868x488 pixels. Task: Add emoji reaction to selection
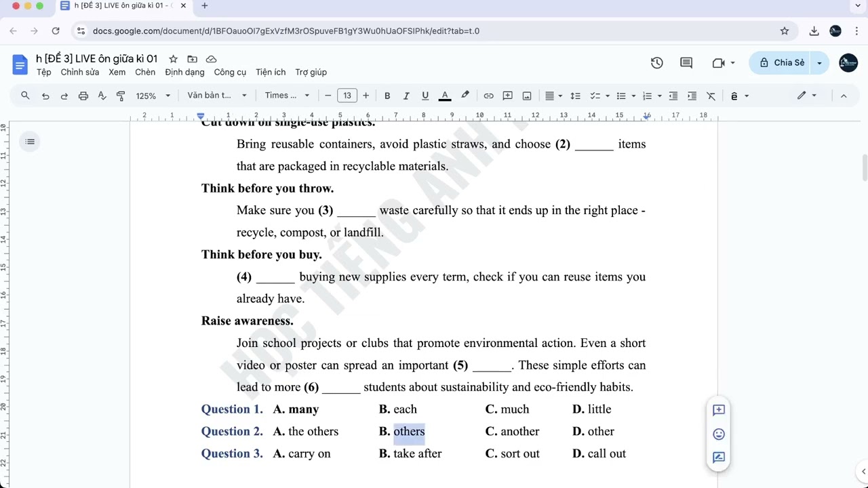tap(719, 434)
